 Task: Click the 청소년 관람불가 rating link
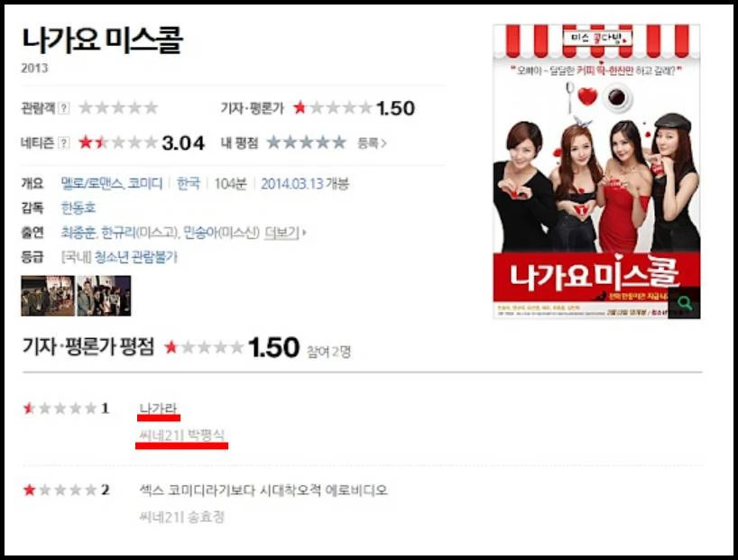(x=136, y=257)
